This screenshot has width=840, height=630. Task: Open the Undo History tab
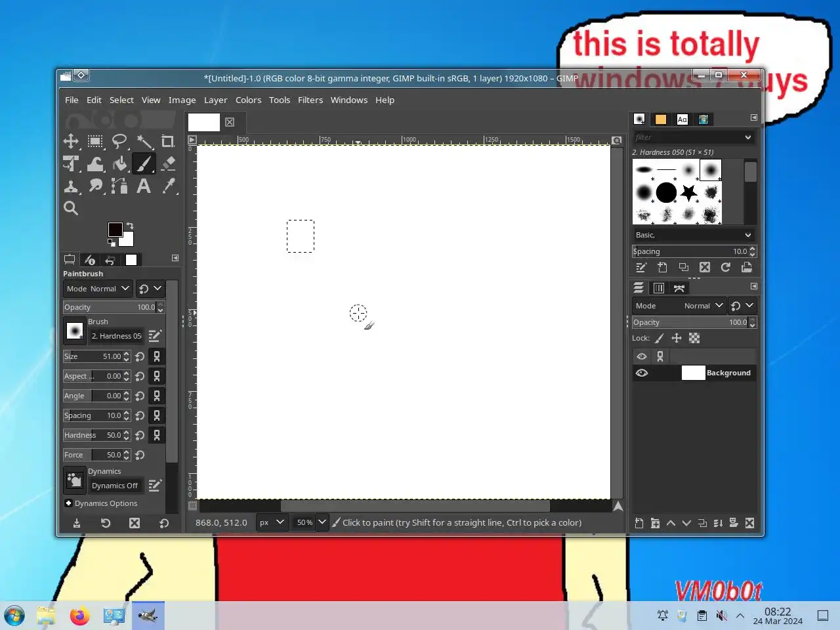110,260
